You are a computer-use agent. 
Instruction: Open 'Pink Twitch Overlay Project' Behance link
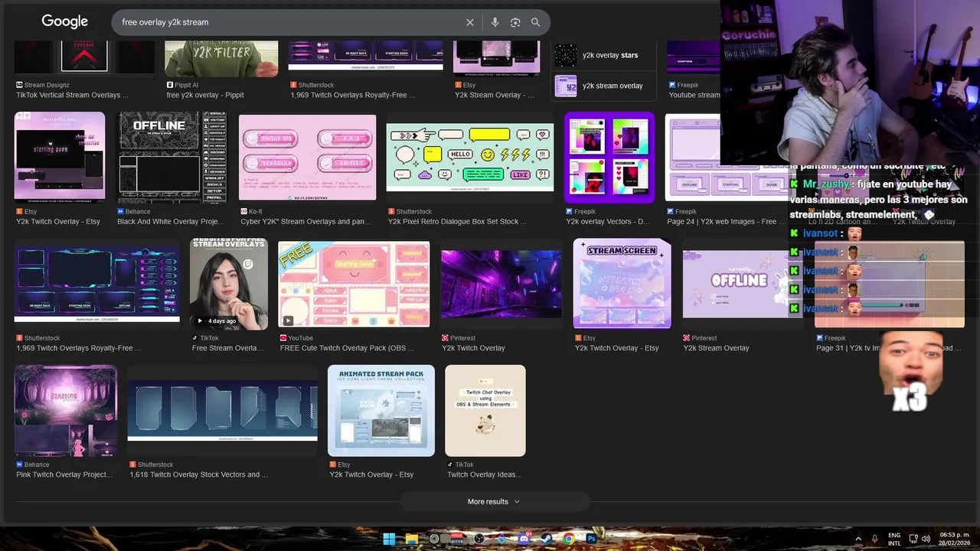64,474
